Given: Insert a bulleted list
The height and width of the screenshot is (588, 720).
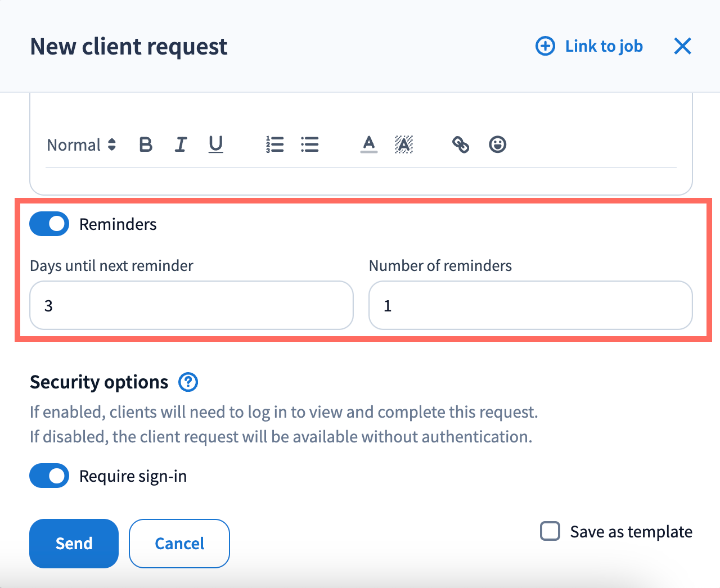Looking at the screenshot, I should 309,145.
